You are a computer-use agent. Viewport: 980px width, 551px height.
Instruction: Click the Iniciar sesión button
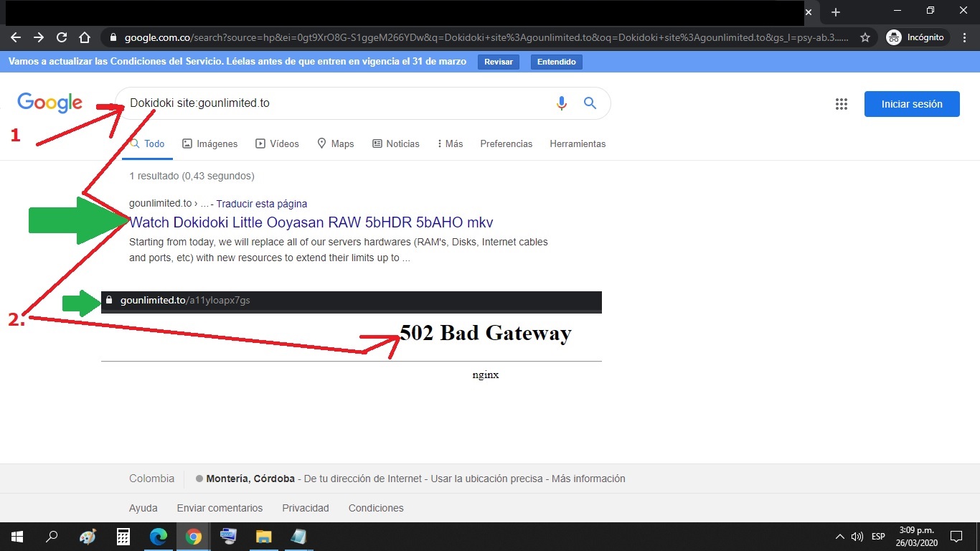(x=912, y=104)
